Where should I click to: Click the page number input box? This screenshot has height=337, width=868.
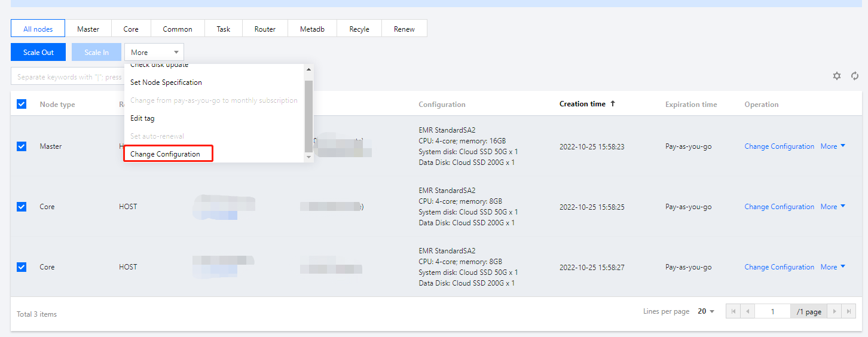[772, 311]
